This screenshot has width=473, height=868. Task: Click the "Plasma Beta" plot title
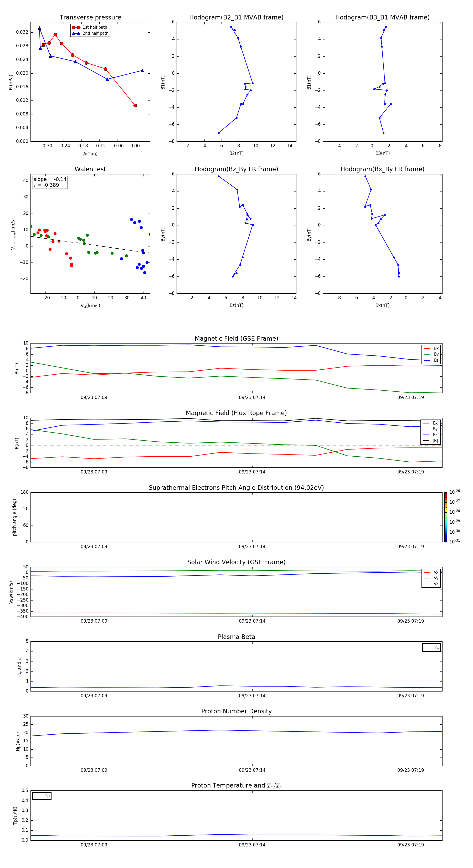pos(236,637)
